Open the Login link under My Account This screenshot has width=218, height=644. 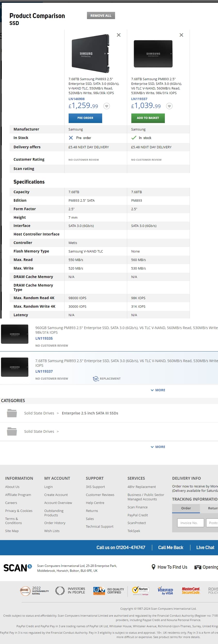click(x=49, y=487)
